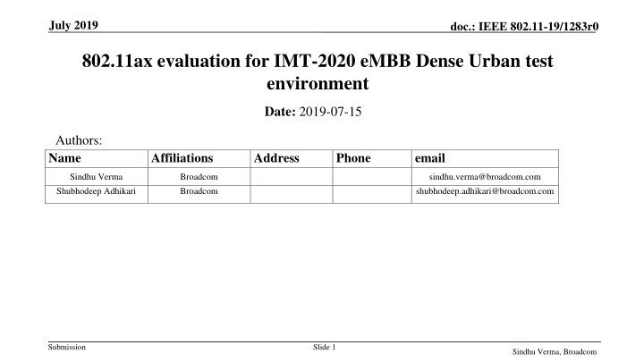Click the 'Submission' footer text
This screenshot has width=644, height=362.
point(67,347)
